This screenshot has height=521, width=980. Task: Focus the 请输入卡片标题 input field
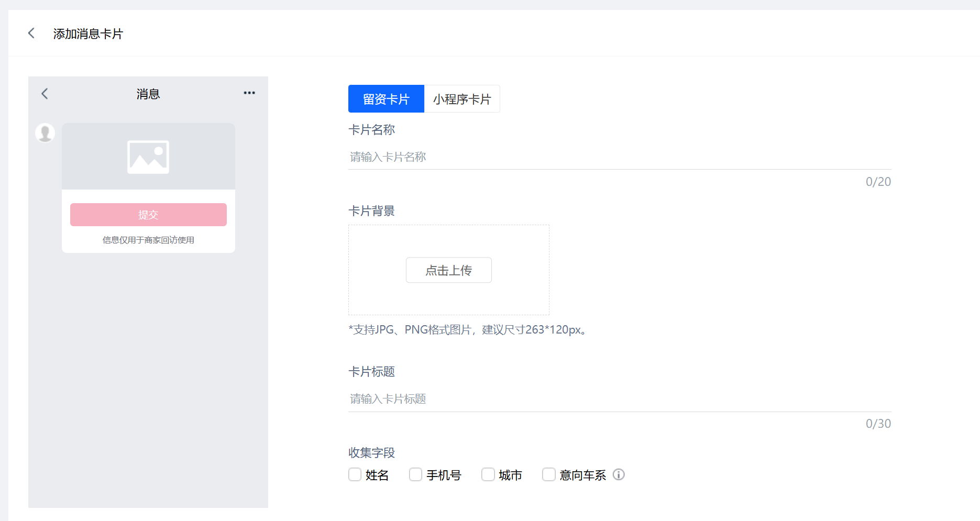click(619, 399)
